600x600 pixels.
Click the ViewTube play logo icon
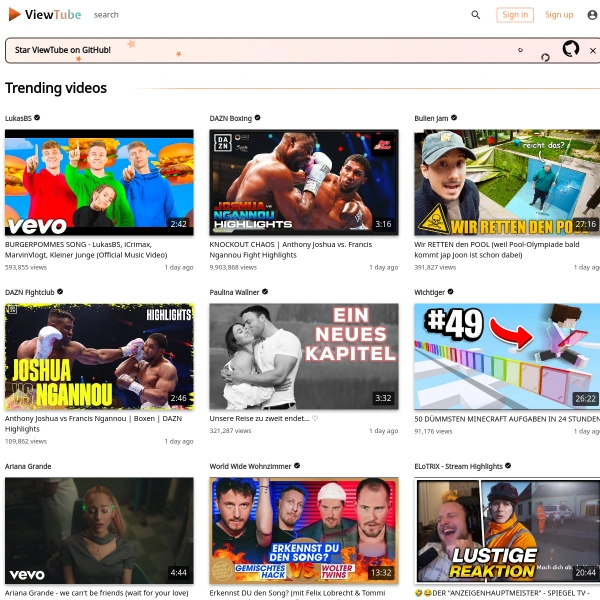pyautogui.click(x=14, y=14)
